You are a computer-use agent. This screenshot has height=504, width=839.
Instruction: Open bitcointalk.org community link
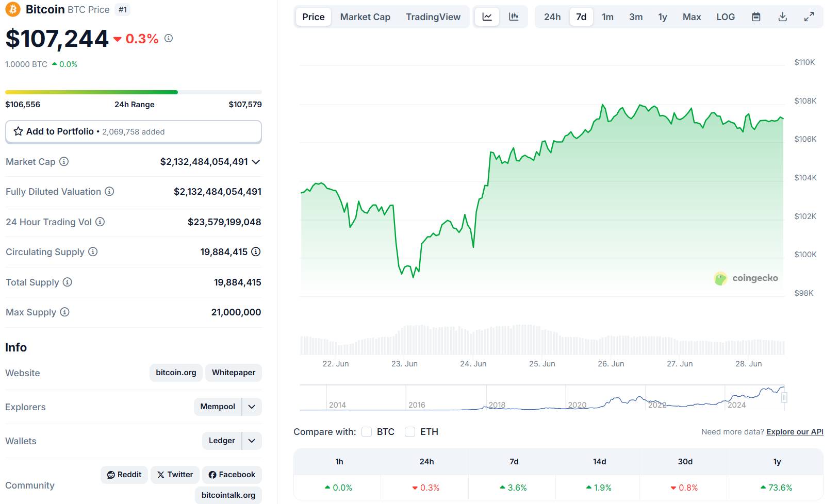coord(228,495)
